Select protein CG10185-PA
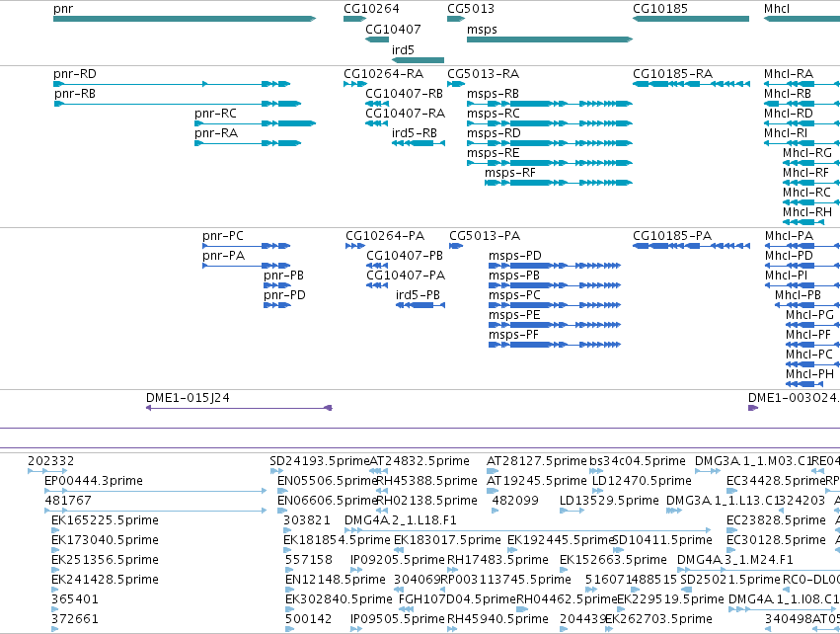The width and height of the screenshot is (840, 634). [x=691, y=246]
